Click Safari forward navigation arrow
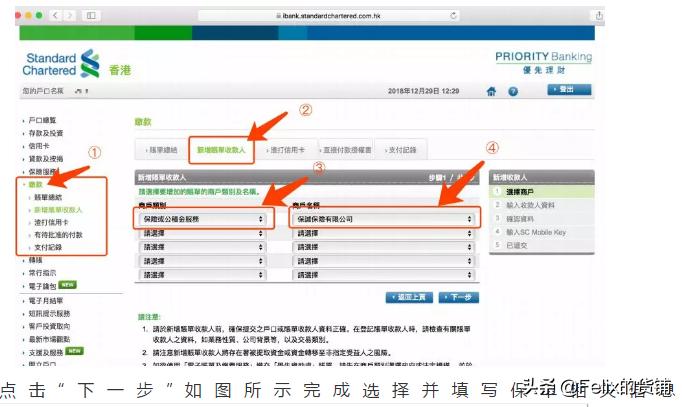Screen dimensions: 682x407 coord(70,16)
